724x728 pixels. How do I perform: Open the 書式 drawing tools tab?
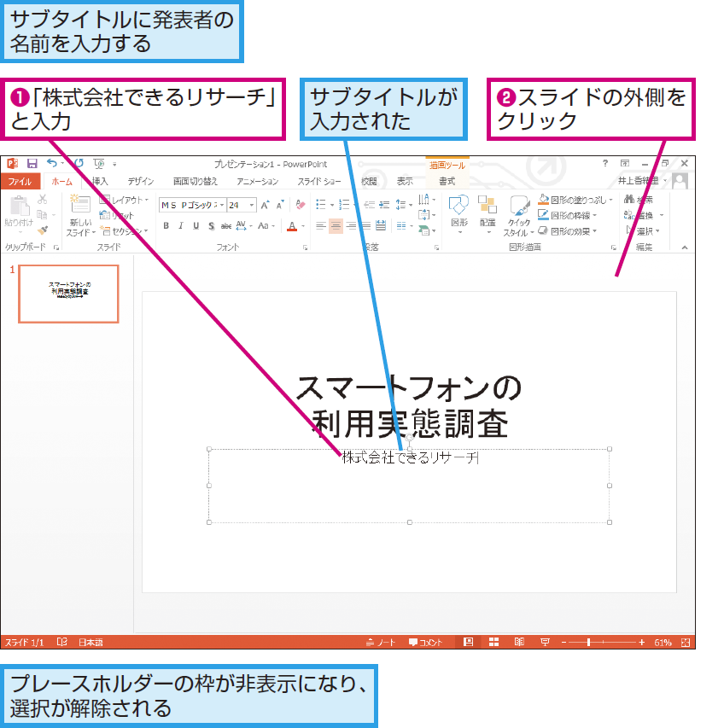[447, 181]
